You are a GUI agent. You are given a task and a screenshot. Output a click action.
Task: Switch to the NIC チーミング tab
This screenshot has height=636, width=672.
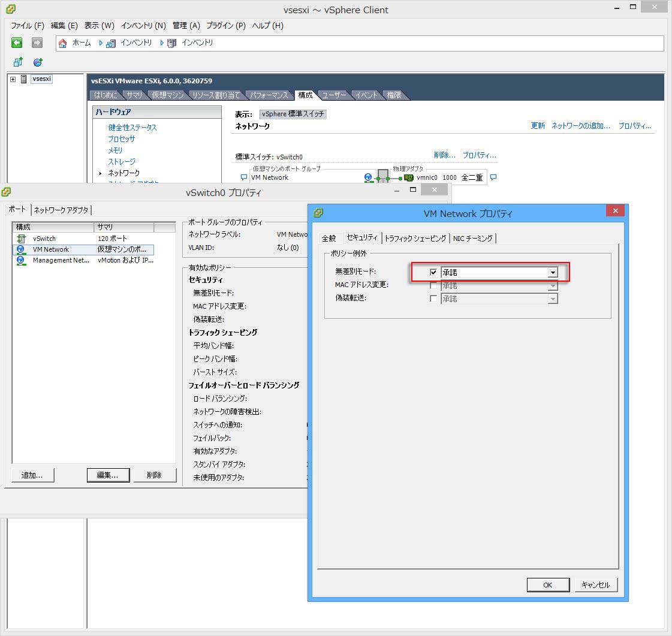[473, 239]
